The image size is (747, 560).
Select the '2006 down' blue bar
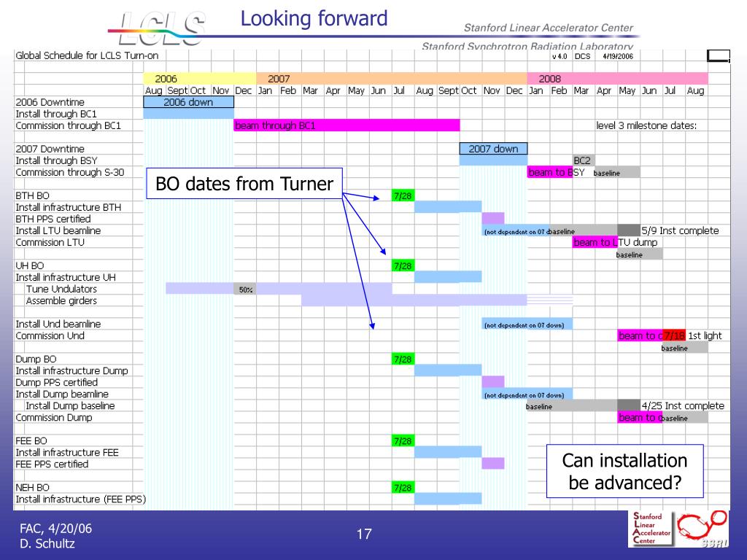tap(189, 102)
